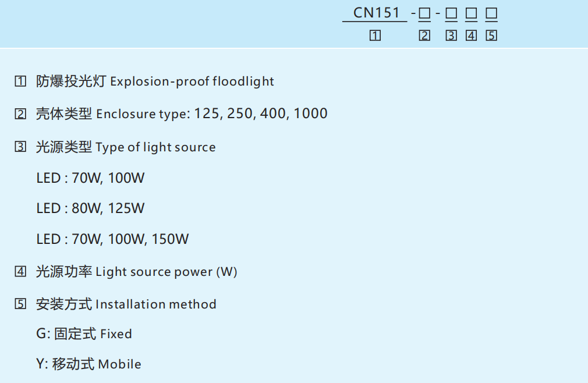Click the number 1 marker beside Explosion-proof floodlight
Image resolution: width=588 pixels, height=383 pixels.
[20, 81]
